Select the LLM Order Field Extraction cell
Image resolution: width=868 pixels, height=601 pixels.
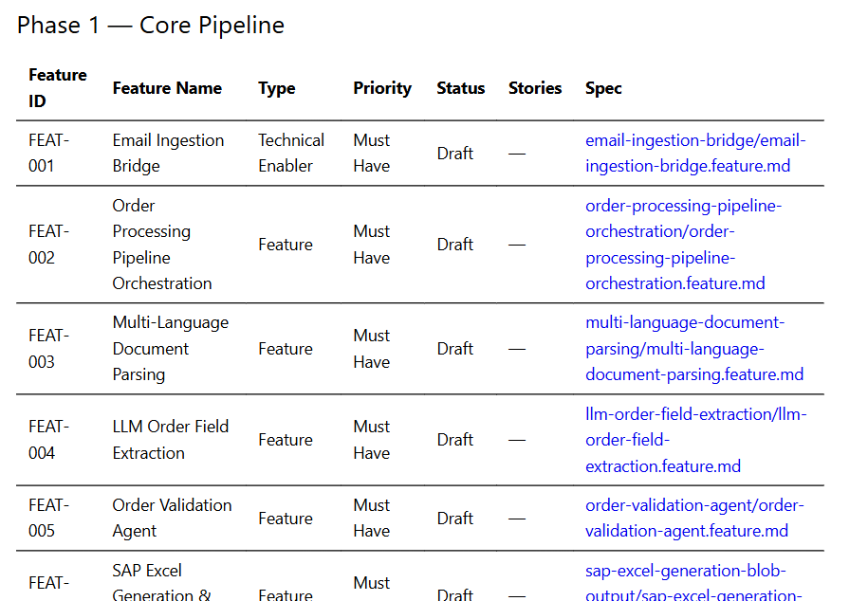click(x=171, y=440)
